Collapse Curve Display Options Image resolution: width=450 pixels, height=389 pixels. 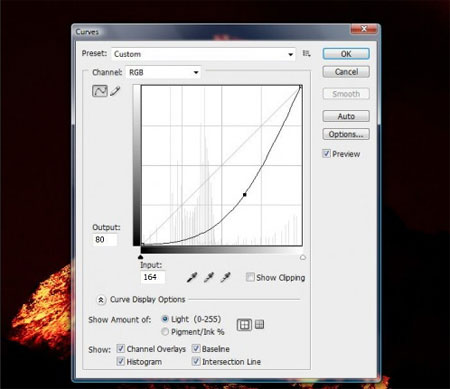point(101,300)
